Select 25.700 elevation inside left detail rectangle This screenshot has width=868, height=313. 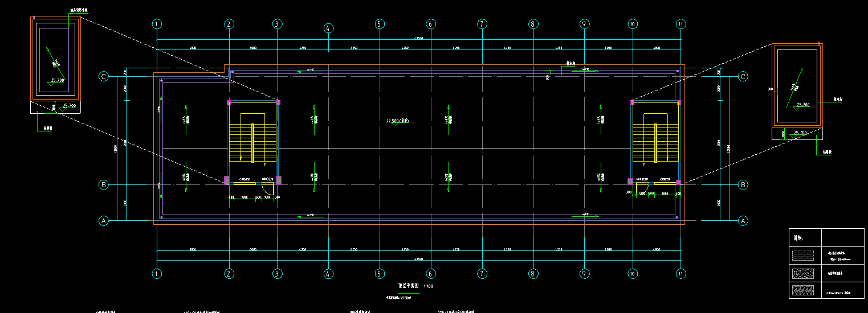coord(58,81)
